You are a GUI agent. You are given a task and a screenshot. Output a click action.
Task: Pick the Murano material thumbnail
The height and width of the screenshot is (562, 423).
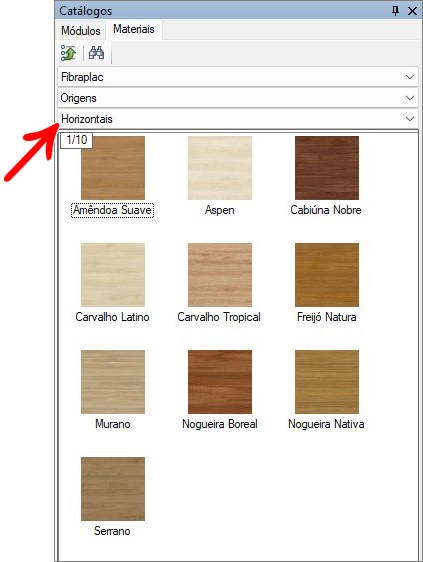(113, 382)
